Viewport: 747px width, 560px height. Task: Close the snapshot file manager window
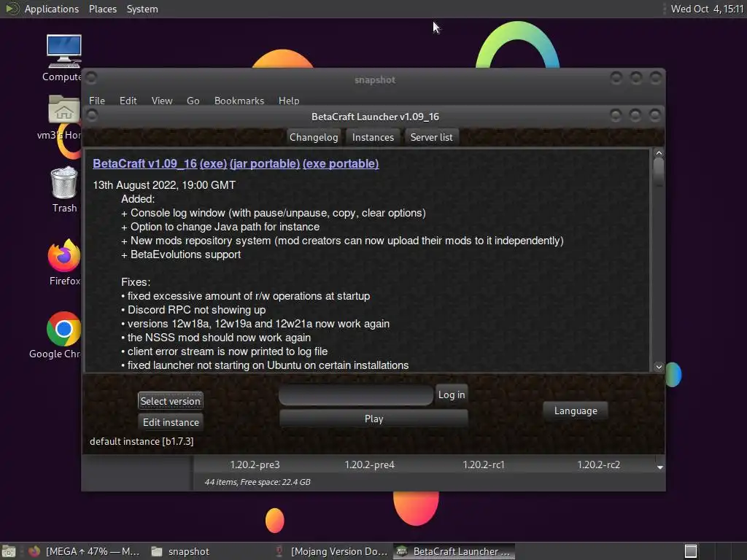656,77
